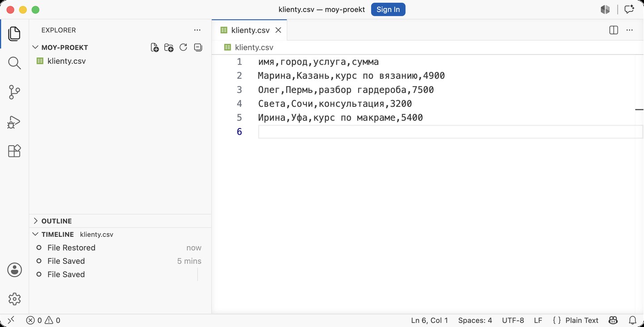Select the klienty.csv editor tab
The width and height of the screenshot is (644, 327).
click(x=250, y=30)
